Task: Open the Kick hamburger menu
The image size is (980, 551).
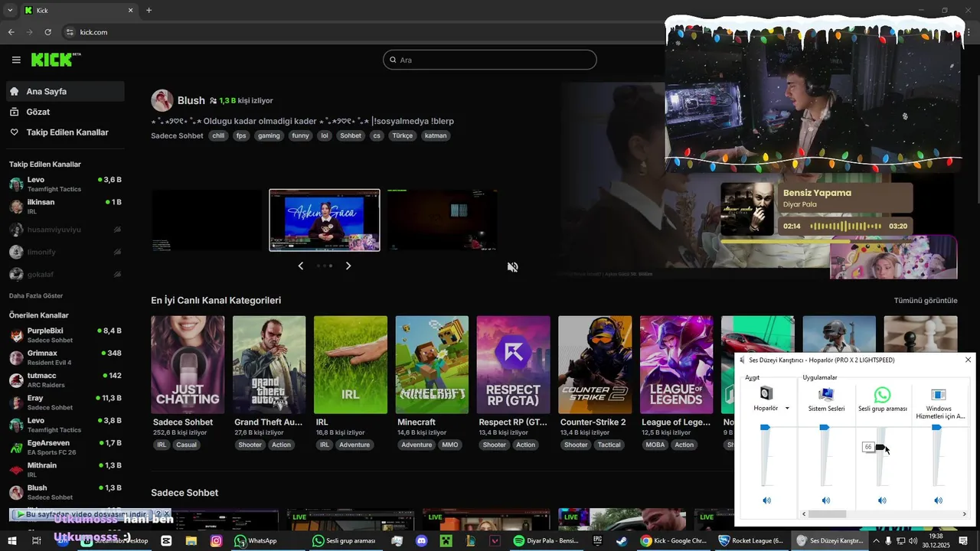Action: click(x=16, y=60)
